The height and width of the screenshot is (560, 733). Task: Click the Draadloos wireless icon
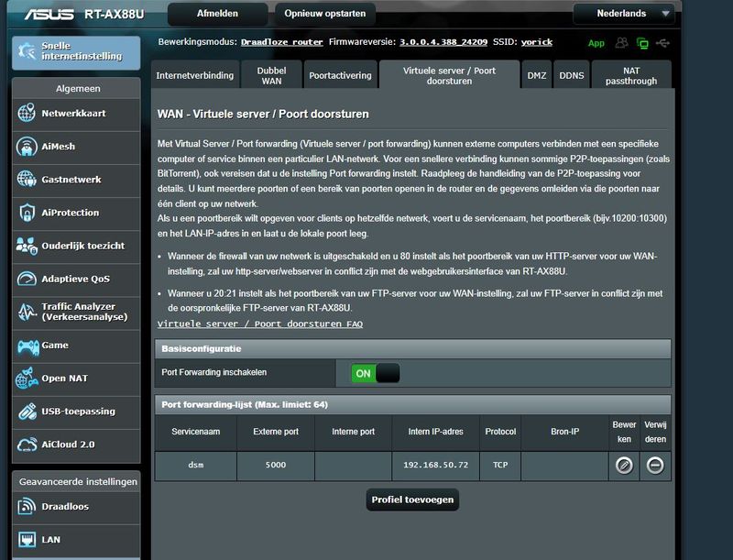click(27, 506)
